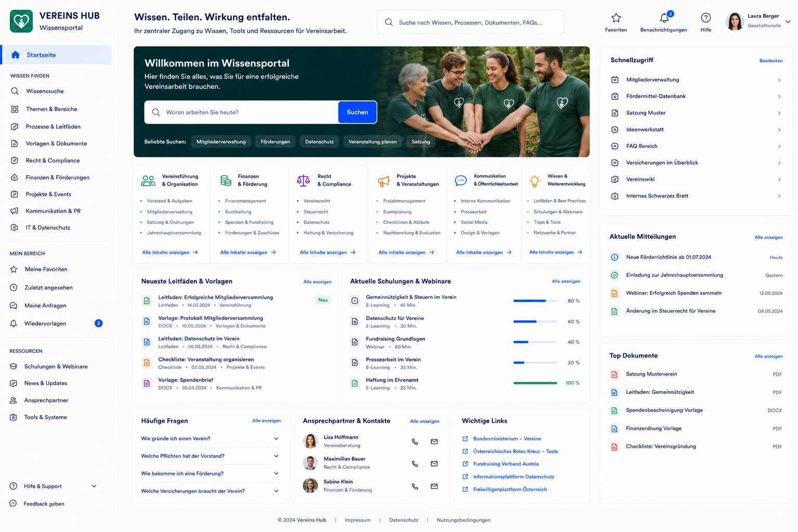The height and width of the screenshot is (532, 798).
Task: Click external link icon beside Bundesministerium
Action: (465, 439)
